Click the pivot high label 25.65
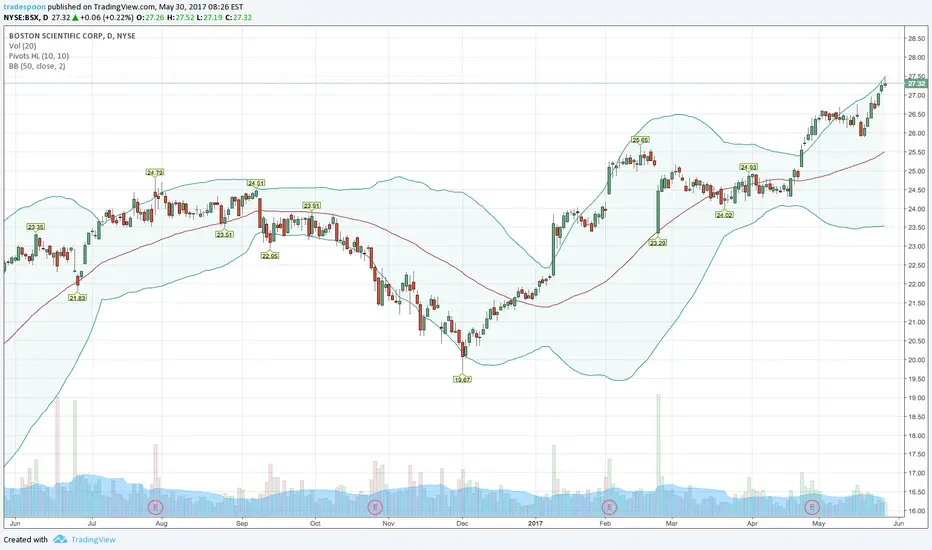 (640, 140)
